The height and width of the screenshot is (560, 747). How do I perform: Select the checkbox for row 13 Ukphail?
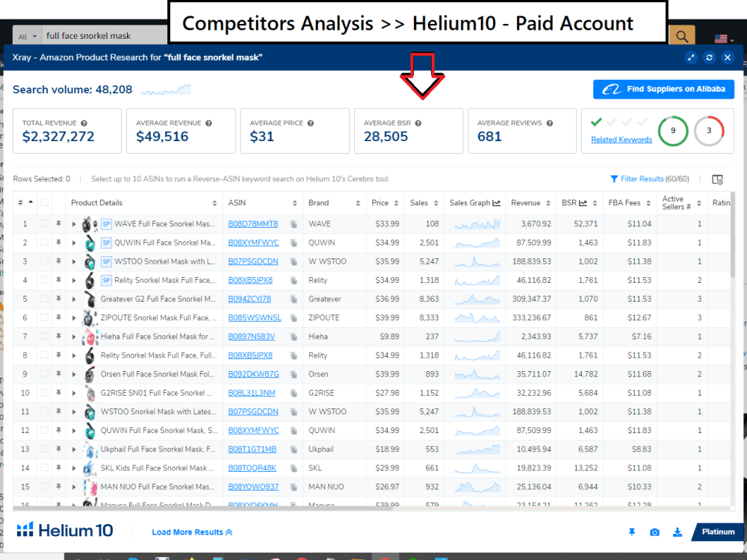(44, 449)
